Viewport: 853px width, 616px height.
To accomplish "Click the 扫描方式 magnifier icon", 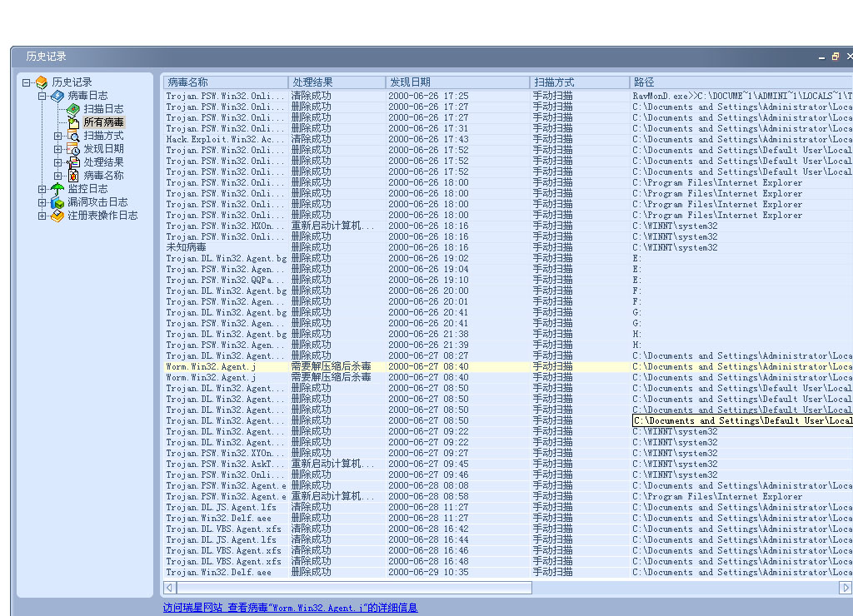I will [73, 136].
